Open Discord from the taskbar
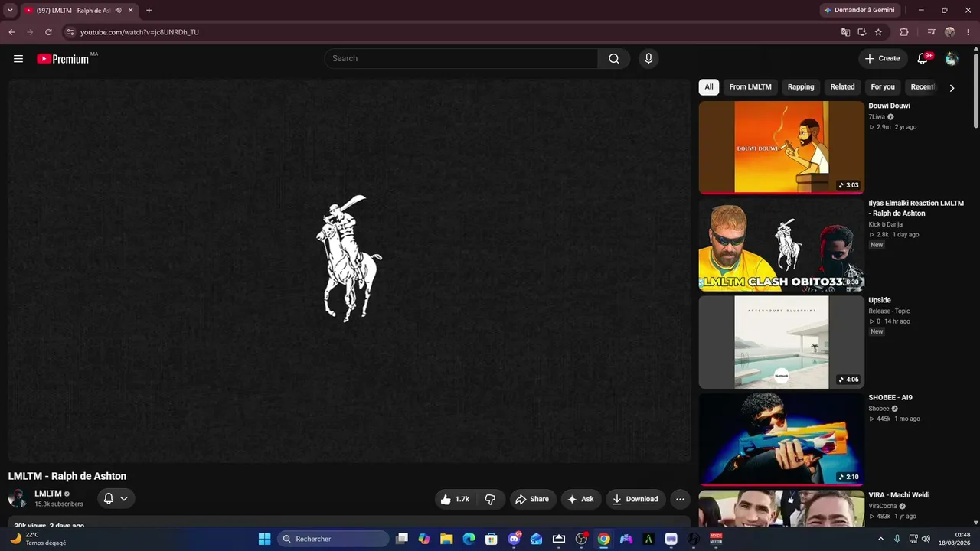 click(514, 539)
